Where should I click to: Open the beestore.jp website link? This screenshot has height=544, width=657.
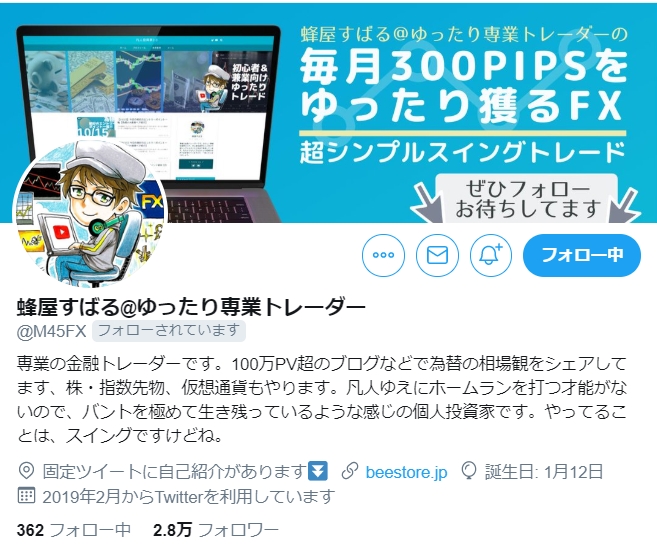pos(406,472)
